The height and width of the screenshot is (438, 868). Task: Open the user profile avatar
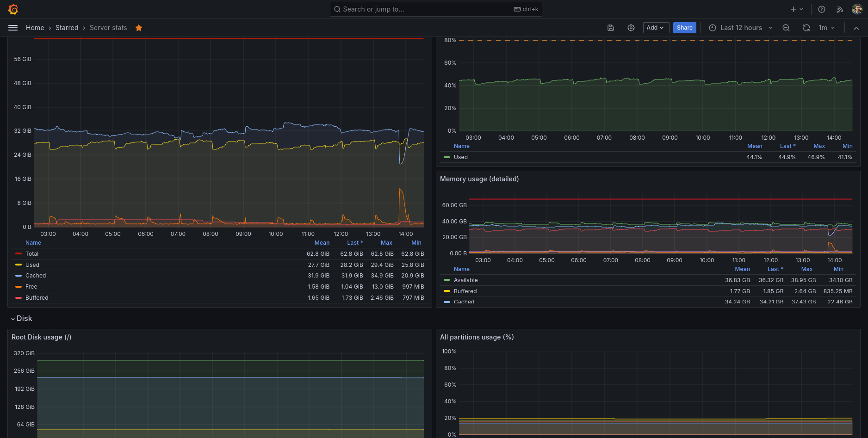857,9
